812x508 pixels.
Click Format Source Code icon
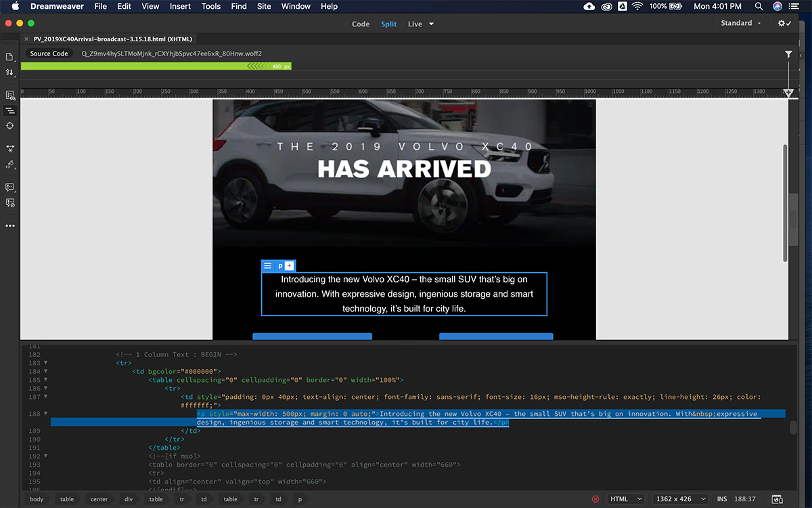coord(10,164)
